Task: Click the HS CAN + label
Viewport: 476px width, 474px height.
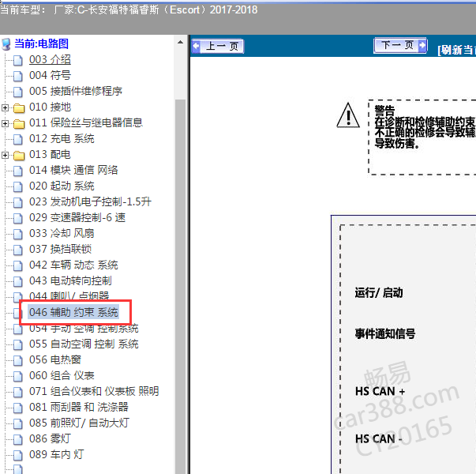Action: (x=380, y=391)
